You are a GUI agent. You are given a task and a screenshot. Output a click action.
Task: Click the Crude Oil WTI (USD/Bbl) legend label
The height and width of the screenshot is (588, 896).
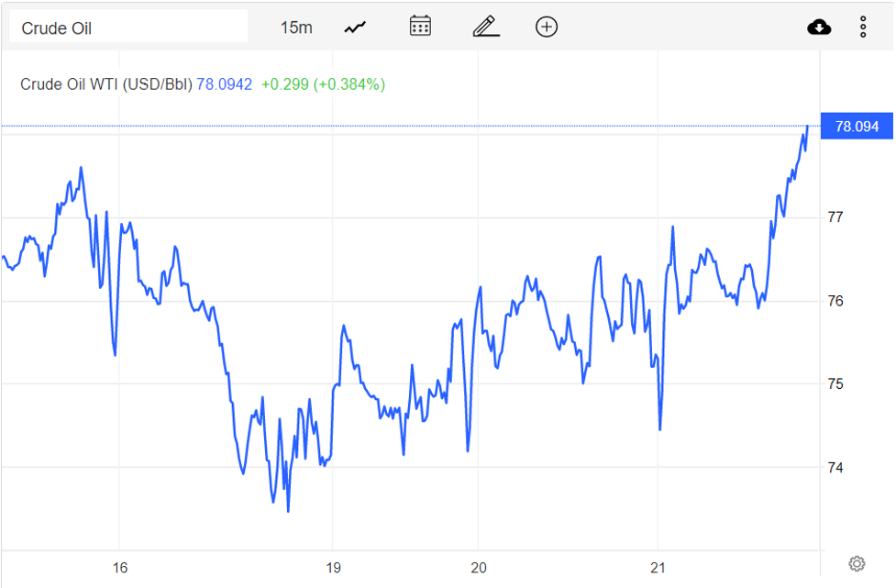click(106, 84)
